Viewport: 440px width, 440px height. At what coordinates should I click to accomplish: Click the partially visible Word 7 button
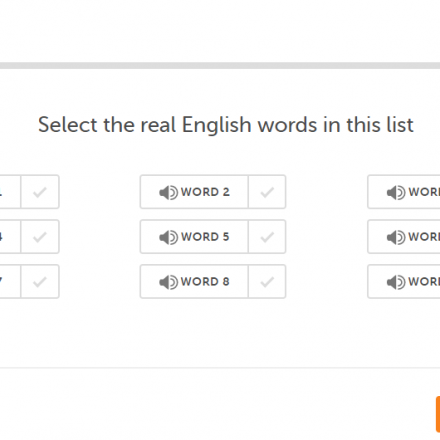coord(10,282)
